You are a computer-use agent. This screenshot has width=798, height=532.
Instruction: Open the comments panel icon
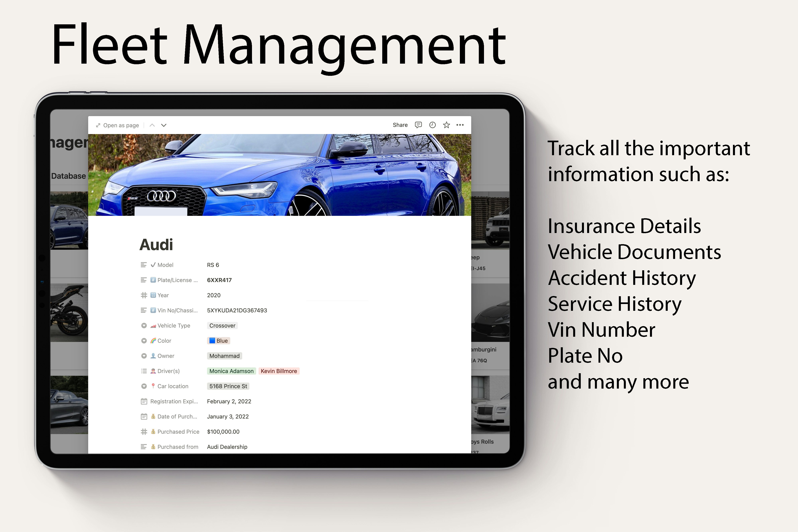(x=418, y=125)
